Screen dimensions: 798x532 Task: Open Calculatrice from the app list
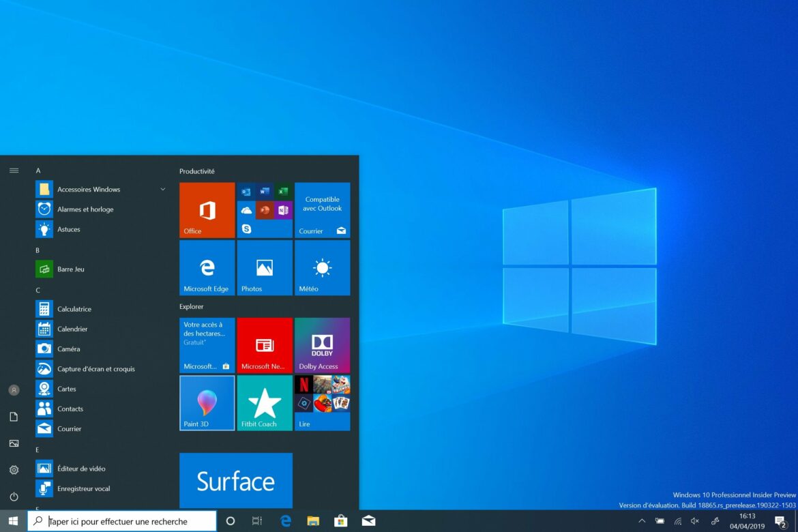tap(74, 309)
